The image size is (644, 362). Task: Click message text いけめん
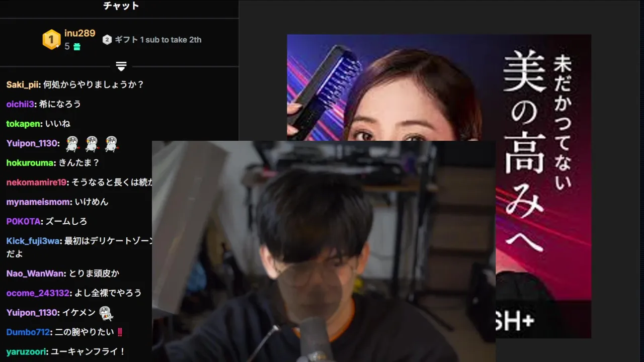point(92,202)
